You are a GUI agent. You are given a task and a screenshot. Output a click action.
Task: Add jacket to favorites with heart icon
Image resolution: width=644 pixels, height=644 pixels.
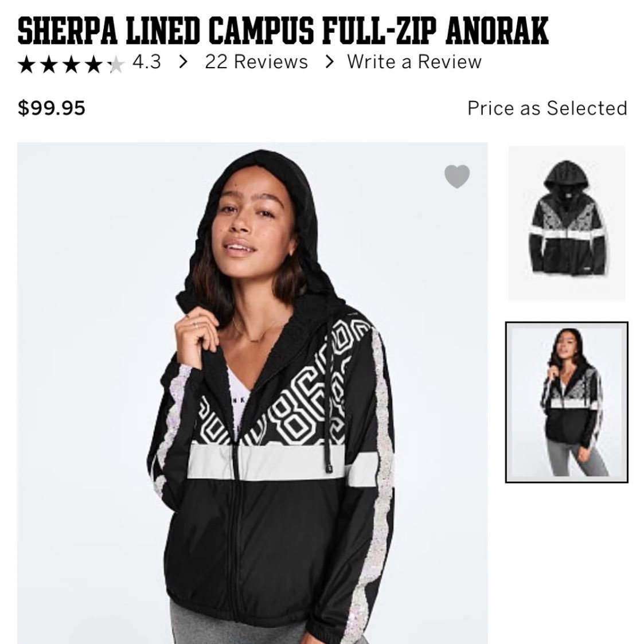(x=456, y=176)
